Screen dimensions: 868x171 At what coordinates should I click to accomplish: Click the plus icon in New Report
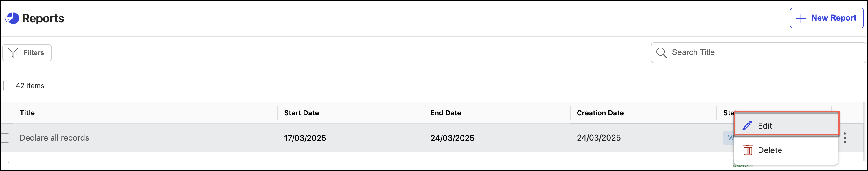tap(801, 18)
